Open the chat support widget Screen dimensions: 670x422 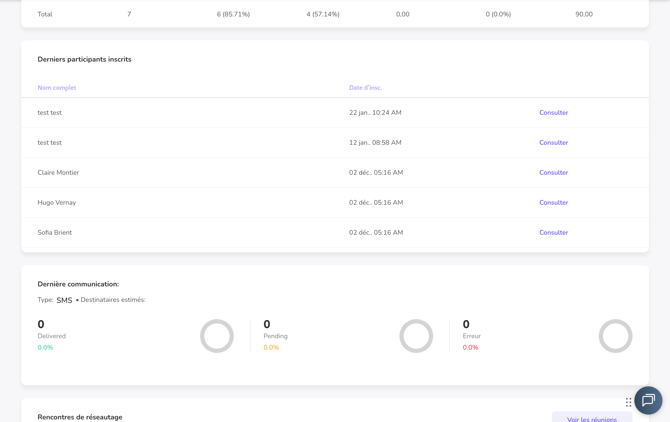click(x=648, y=400)
